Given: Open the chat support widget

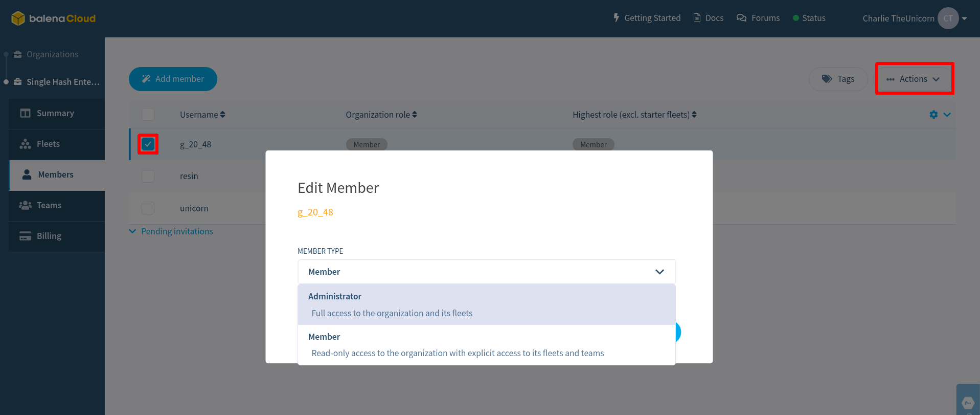Looking at the screenshot, I should point(968,403).
